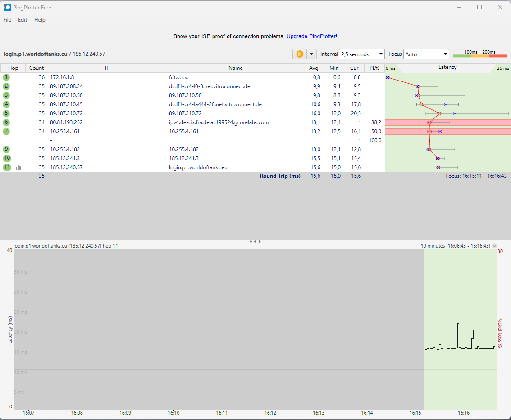511x420 pixels.
Task: Click the Name column header
Action: pyautogui.click(x=235, y=68)
